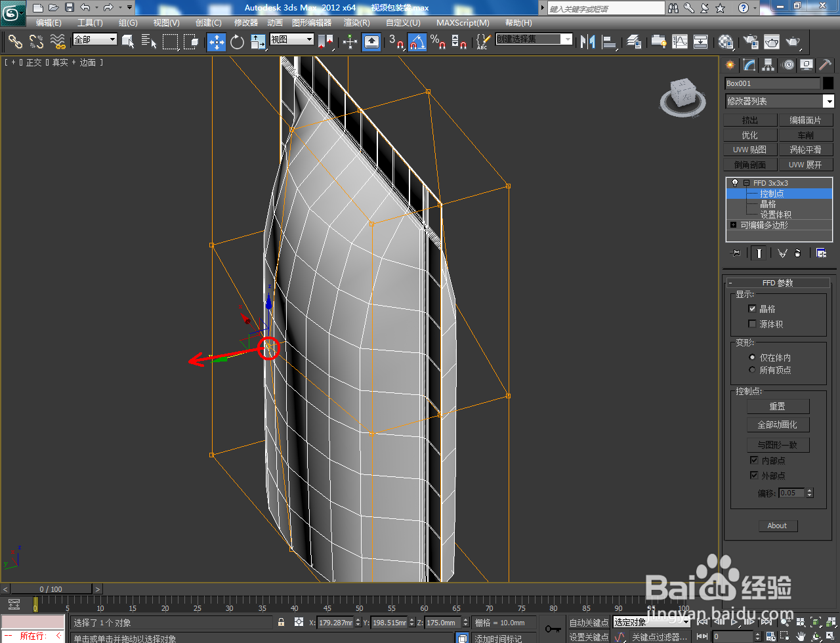This screenshot has height=643, width=840.
Task: Click the Select and Manipulate icon
Action: (x=350, y=42)
